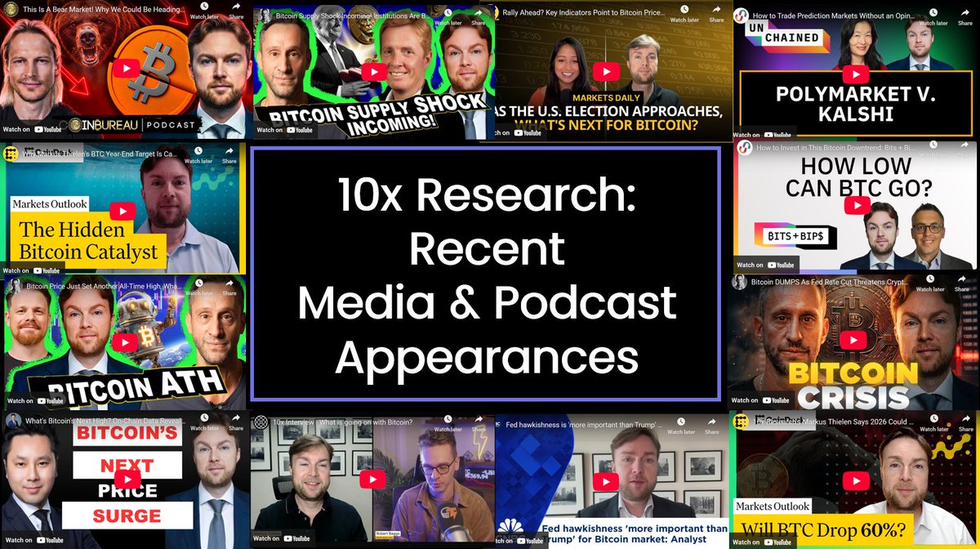The height and width of the screenshot is (549, 980).
Task: Open the title "10x Interview - What is going on with Bitcoin?"
Action: [x=343, y=422]
